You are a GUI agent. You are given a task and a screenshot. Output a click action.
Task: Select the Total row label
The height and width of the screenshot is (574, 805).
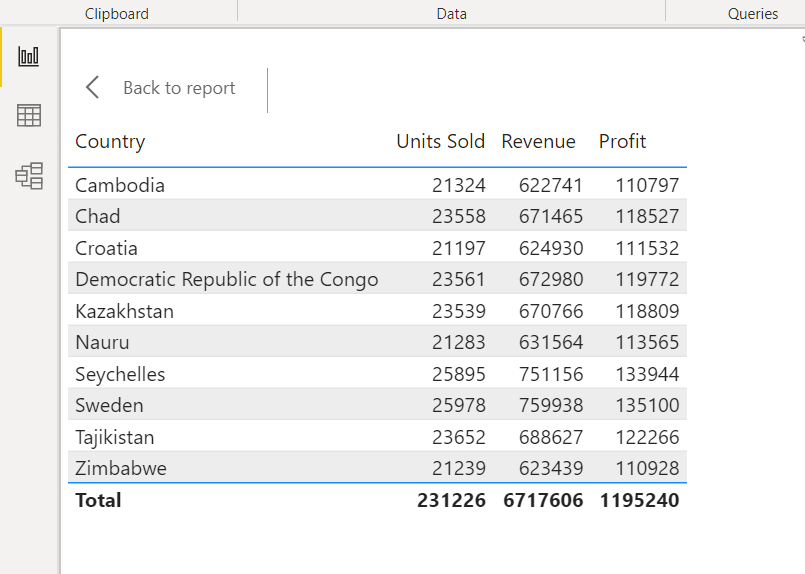[x=98, y=500]
